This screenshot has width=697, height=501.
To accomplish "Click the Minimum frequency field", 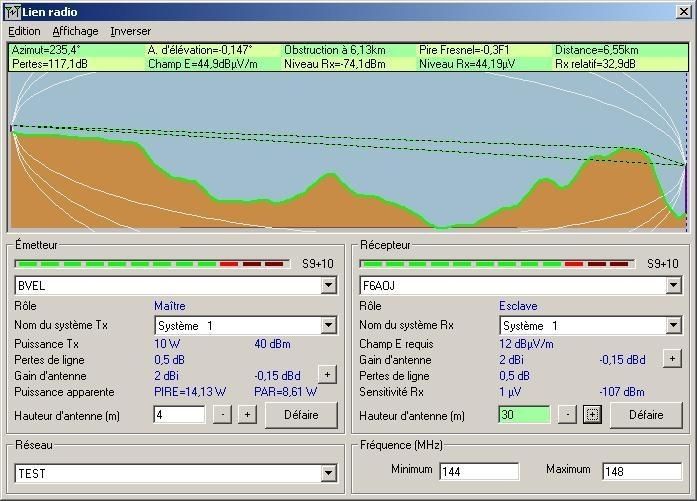I will tap(479, 471).
